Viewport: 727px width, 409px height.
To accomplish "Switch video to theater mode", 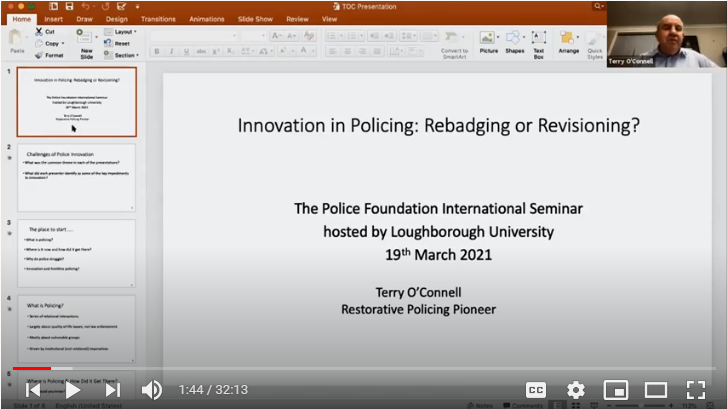I will click(x=656, y=390).
